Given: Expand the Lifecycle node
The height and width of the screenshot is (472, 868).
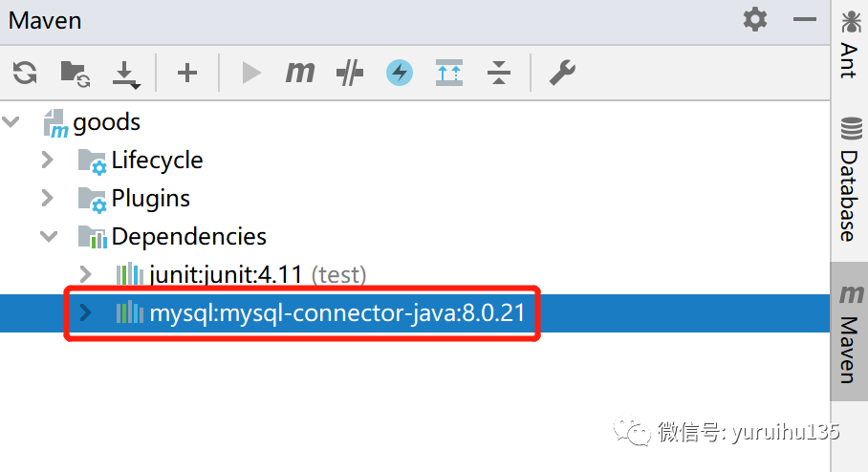Looking at the screenshot, I should point(48,160).
